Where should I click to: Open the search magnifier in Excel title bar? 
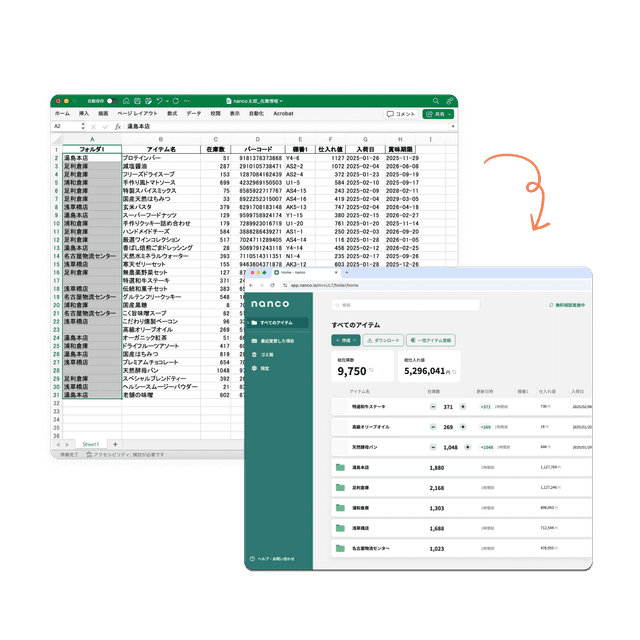pyautogui.click(x=436, y=101)
